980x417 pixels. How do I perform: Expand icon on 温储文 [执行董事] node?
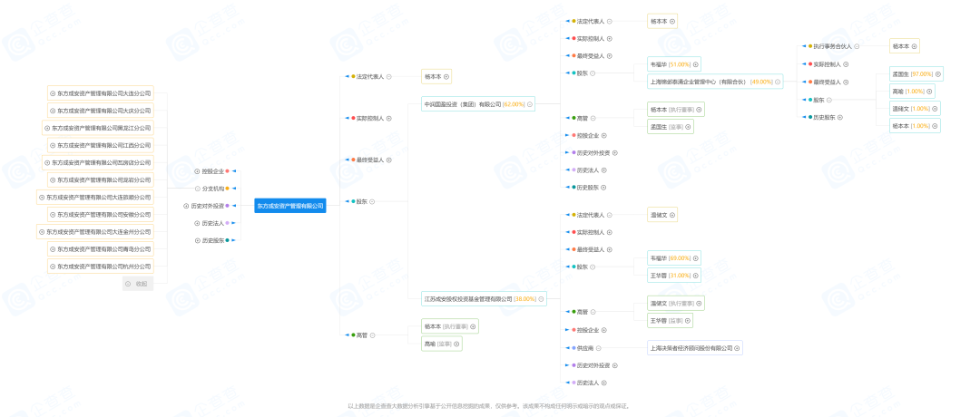click(699, 304)
